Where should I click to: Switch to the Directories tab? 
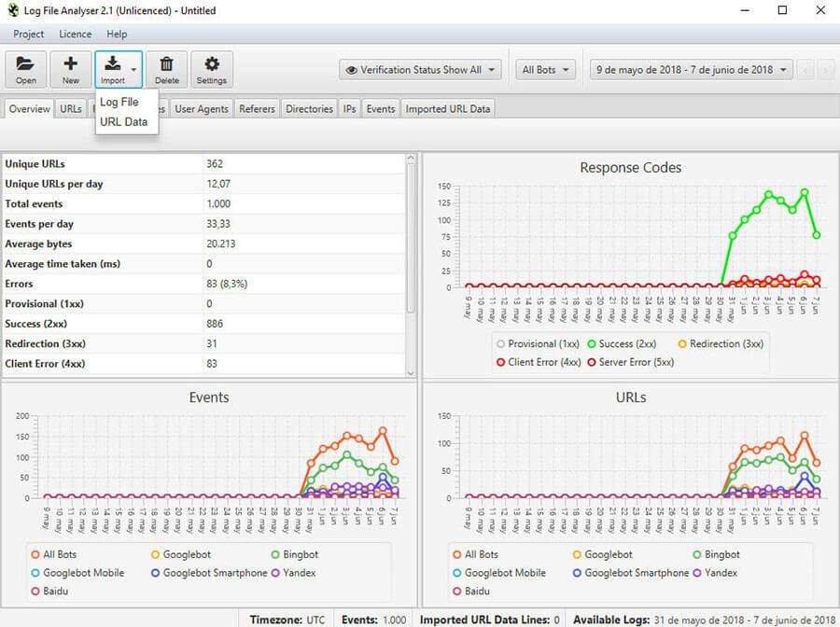coord(309,108)
